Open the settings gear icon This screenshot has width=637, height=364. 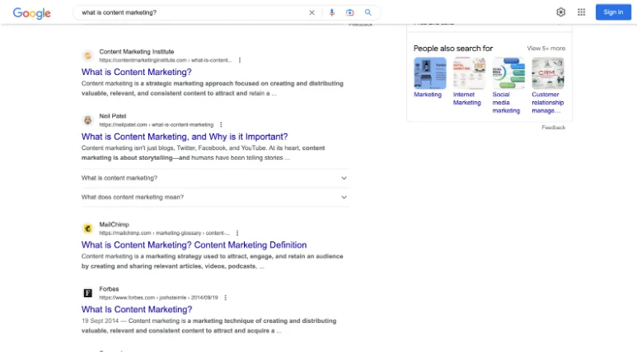pyautogui.click(x=560, y=12)
